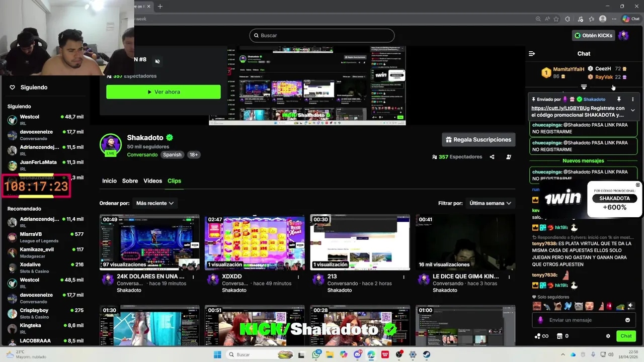Open options for 24K DOLARES clip

(193, 277)
